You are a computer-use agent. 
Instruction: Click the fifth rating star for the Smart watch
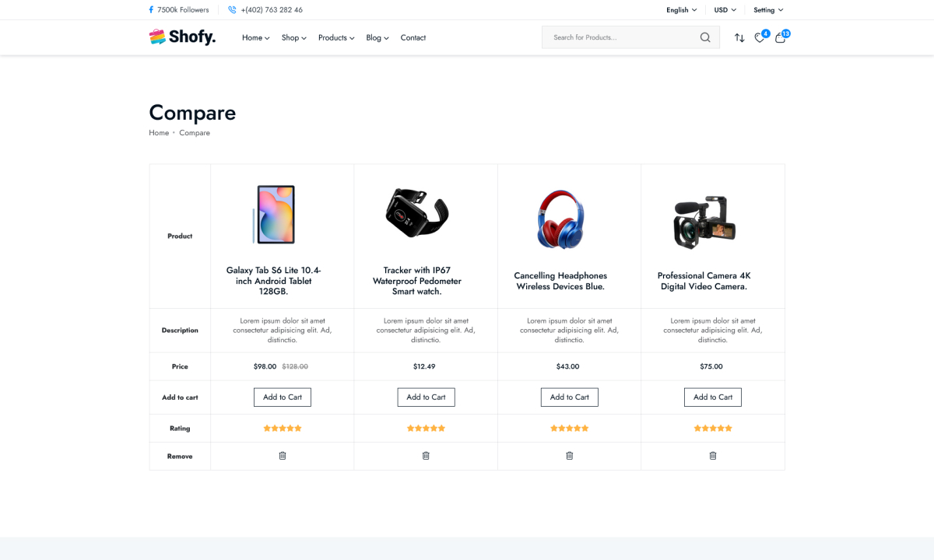(x=441, y=428)
